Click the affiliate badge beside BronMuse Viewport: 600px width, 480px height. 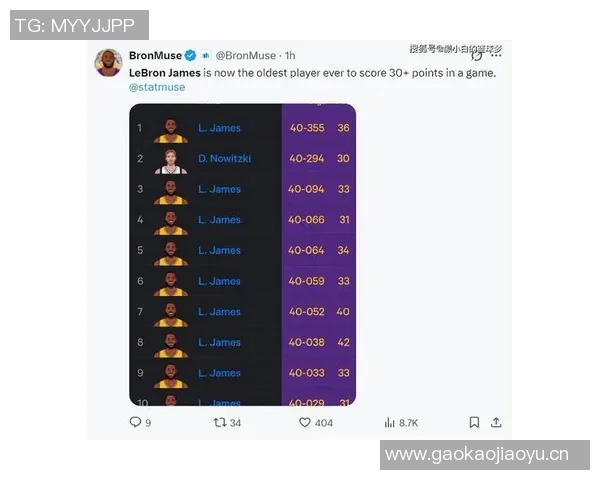tap(206, 56)
